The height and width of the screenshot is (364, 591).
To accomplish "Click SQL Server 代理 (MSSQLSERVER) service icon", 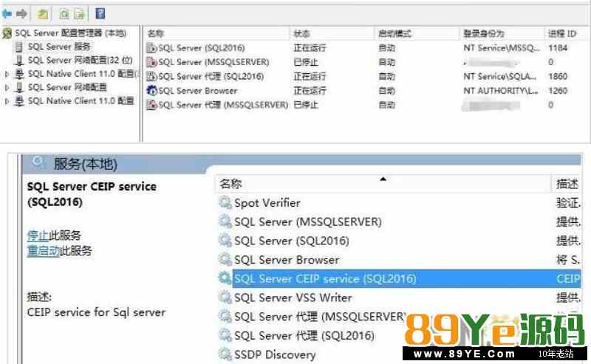I will click(x=151, y=105).
